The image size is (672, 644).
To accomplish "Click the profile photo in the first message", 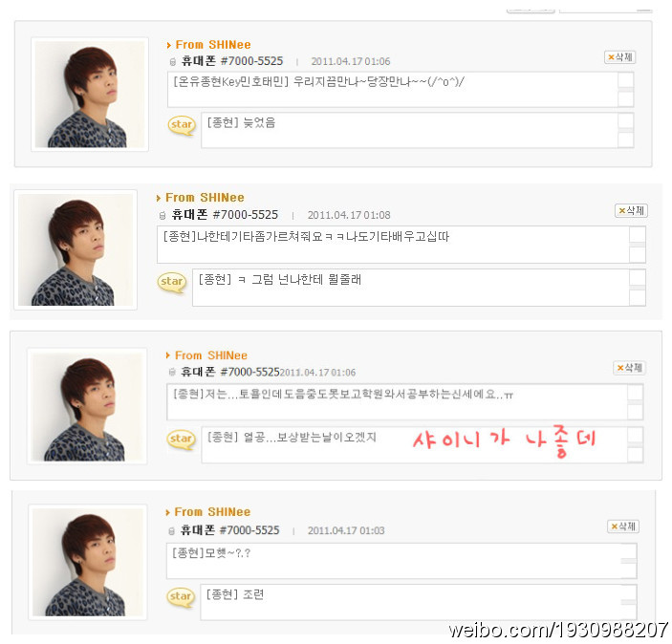I will tap(90, 95).
